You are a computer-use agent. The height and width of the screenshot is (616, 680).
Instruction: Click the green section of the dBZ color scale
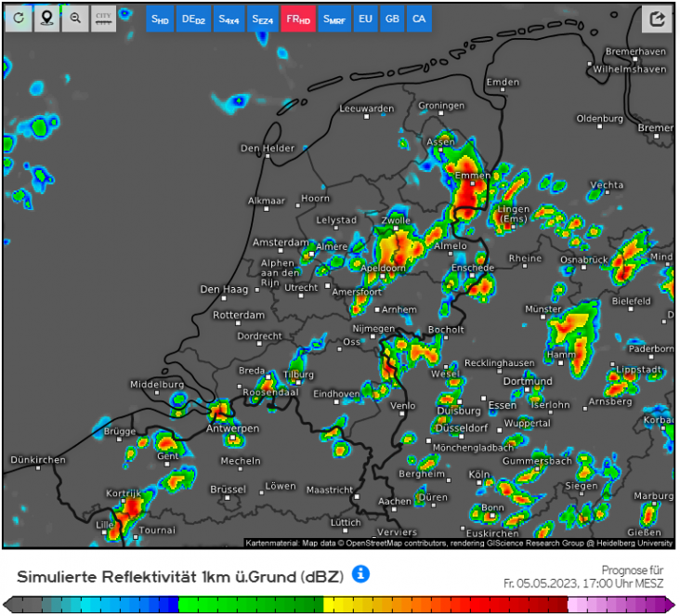click(251, 605)
